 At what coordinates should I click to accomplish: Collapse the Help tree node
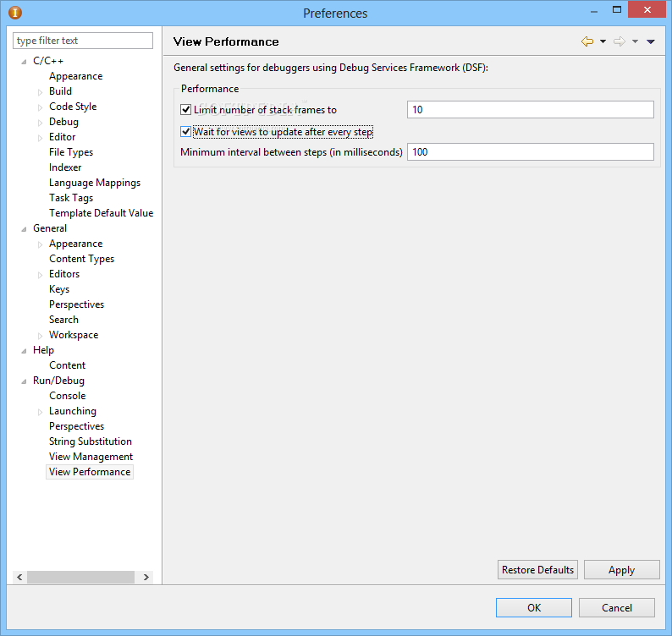(24, 351)
